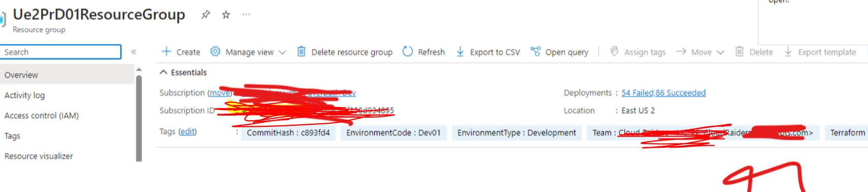Click the Delete trash icon near Export template
This screenshot has height=192, width=868.
coord(739,51)
